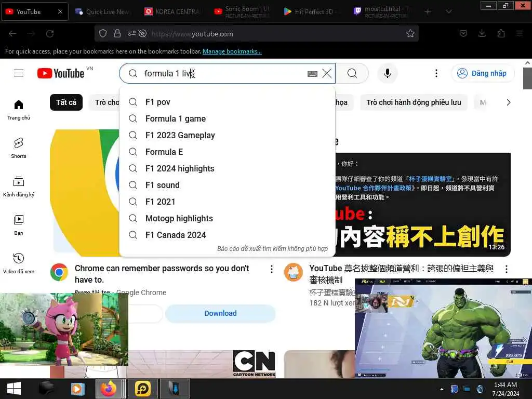
Task: Click the Hulk stream picture-in-picture video
Action: (443, 328)
